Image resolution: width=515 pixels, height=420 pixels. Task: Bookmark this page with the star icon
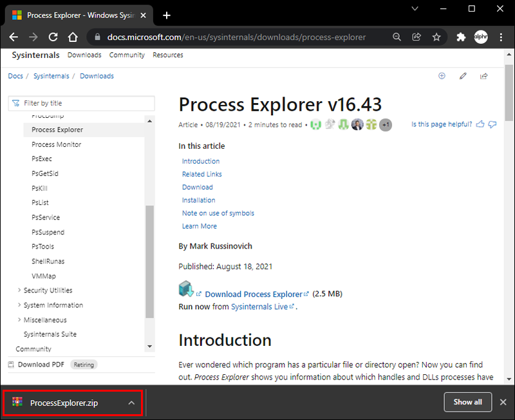436,37
